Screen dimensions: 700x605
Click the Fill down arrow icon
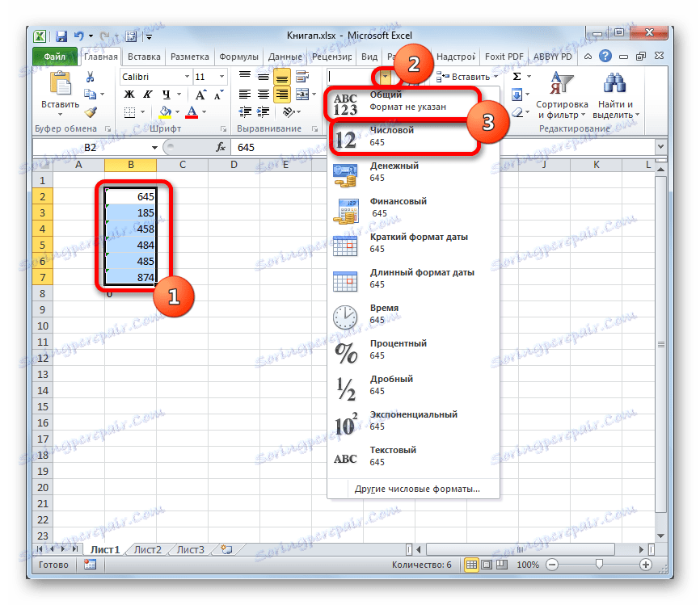click(x=517, y=95)
